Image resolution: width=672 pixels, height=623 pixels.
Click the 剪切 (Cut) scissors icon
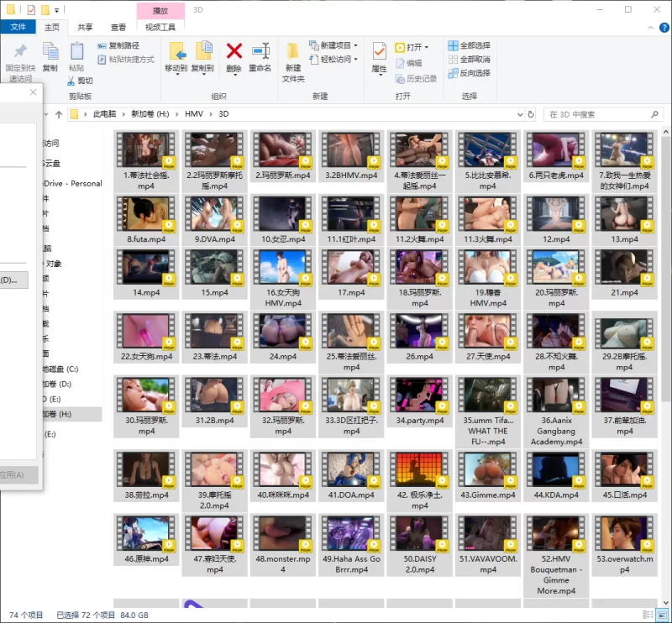[x=71, y=81]
